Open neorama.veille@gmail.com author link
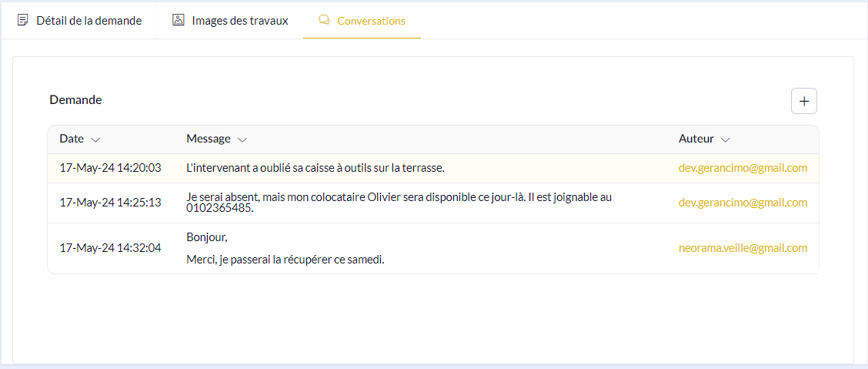This screenshot has height=369, width=868. pos(743,248)
